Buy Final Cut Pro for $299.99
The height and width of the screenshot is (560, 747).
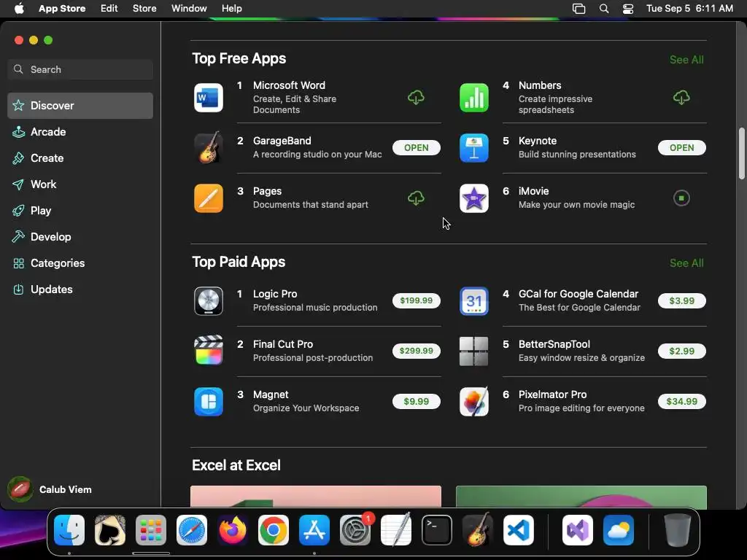point(416,351)
